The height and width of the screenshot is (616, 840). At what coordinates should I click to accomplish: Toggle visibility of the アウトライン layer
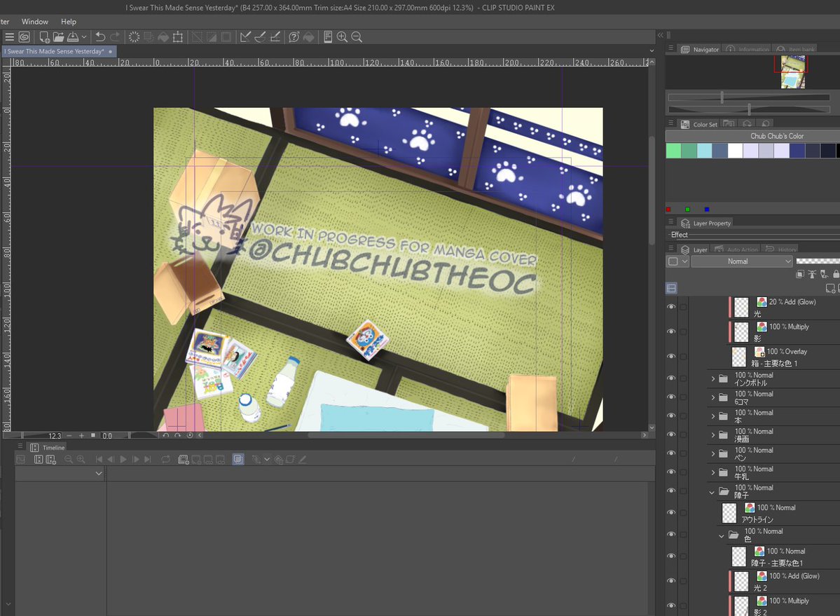671,512
